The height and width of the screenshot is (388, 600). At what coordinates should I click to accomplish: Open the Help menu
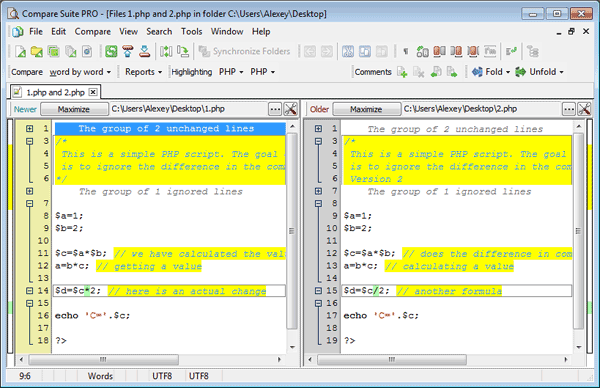pyautogui.click(x=261, y=31)
